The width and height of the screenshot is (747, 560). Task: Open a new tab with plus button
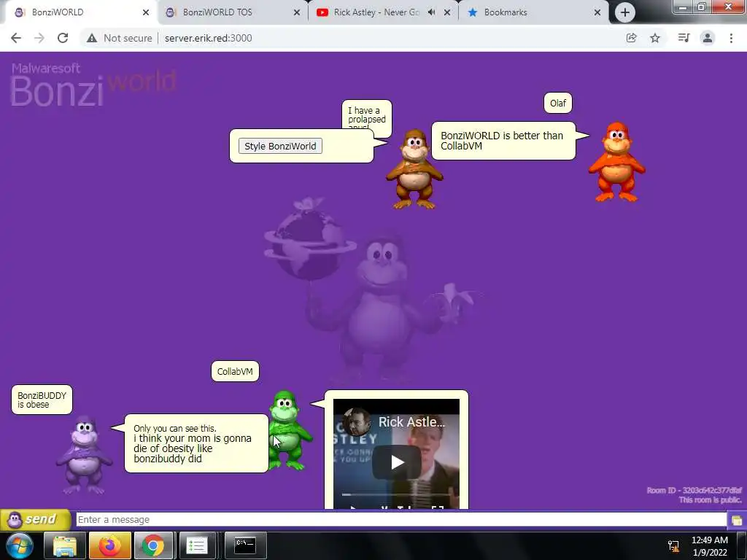coord(624,12)
